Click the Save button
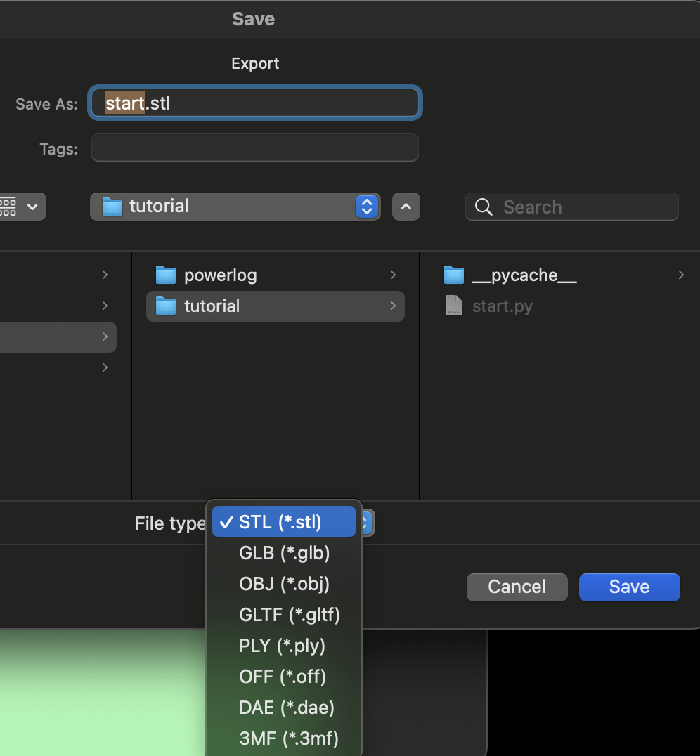 (x=628, y=587)
